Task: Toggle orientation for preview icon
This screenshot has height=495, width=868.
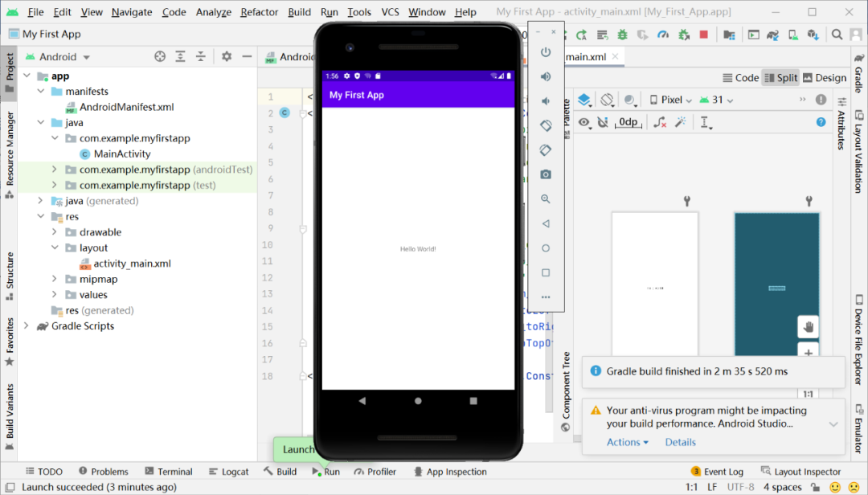Action: pyautogui.click(x=608, y=100)
